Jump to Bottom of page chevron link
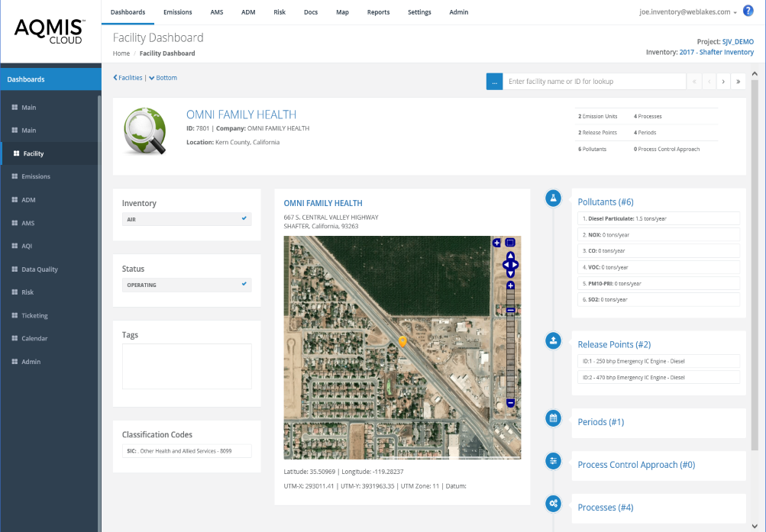 pos(163,78)
